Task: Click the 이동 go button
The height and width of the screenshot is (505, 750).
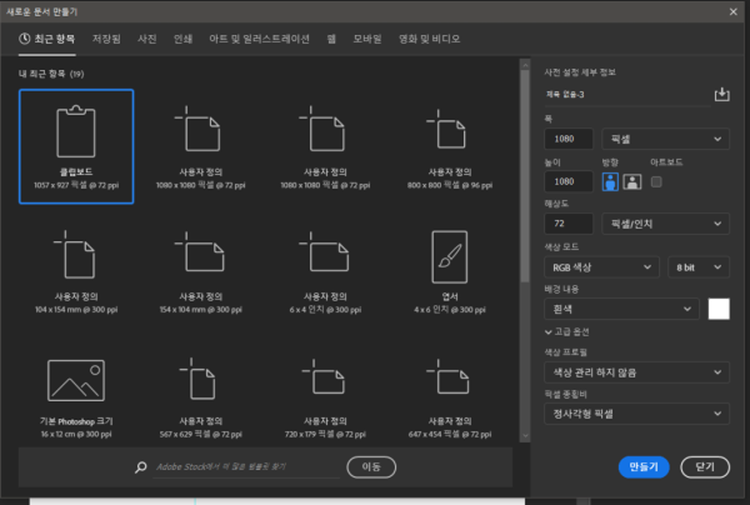Action: (371, 467)
